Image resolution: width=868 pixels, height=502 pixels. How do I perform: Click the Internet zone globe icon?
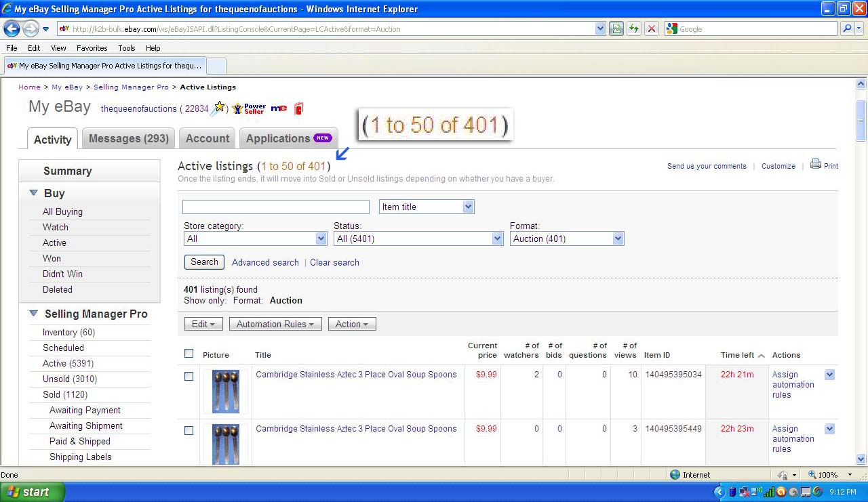[x=675, y=475]
